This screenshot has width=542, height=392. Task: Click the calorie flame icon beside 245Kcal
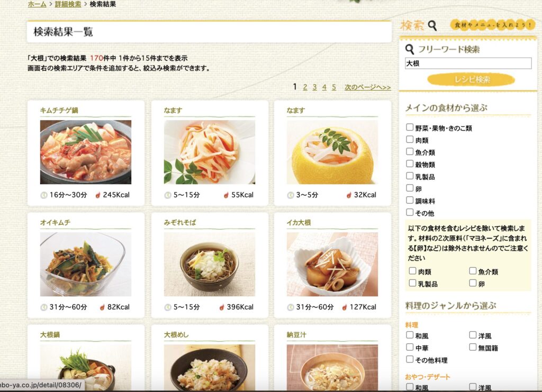tap(98, 195)
